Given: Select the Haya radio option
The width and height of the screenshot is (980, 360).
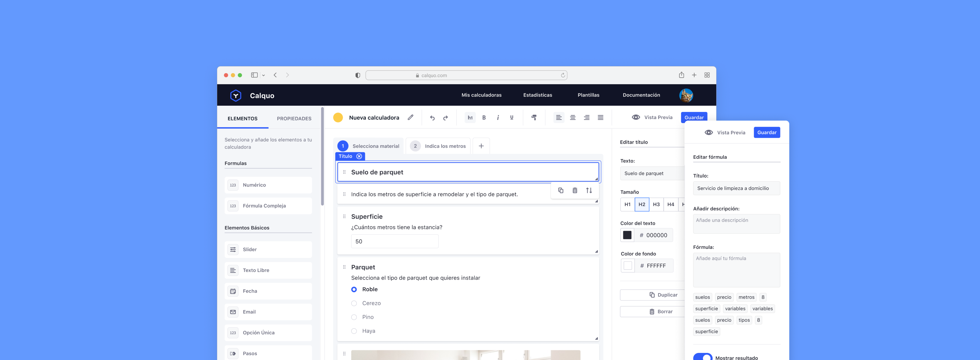Looking at the screenshot, I should click(x=354, y=331).
